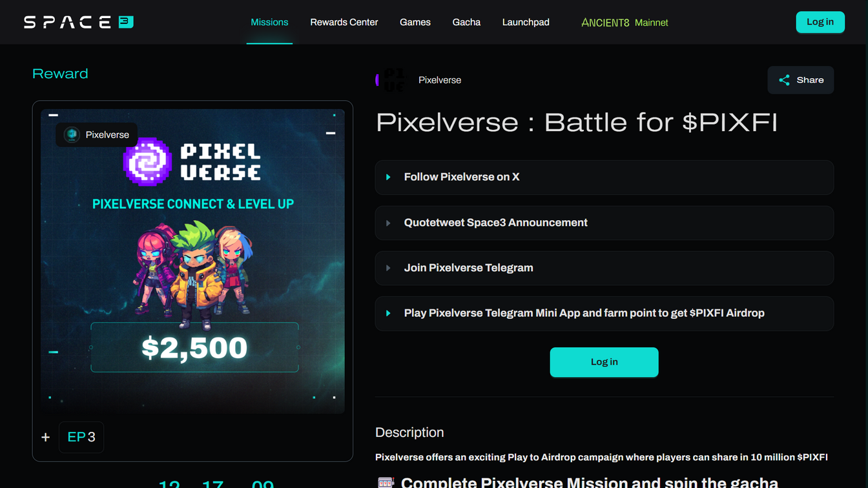The image size is (868, 488).
Task: Click the Ancient8 Mainnet logo
Action: coord(625,23)
